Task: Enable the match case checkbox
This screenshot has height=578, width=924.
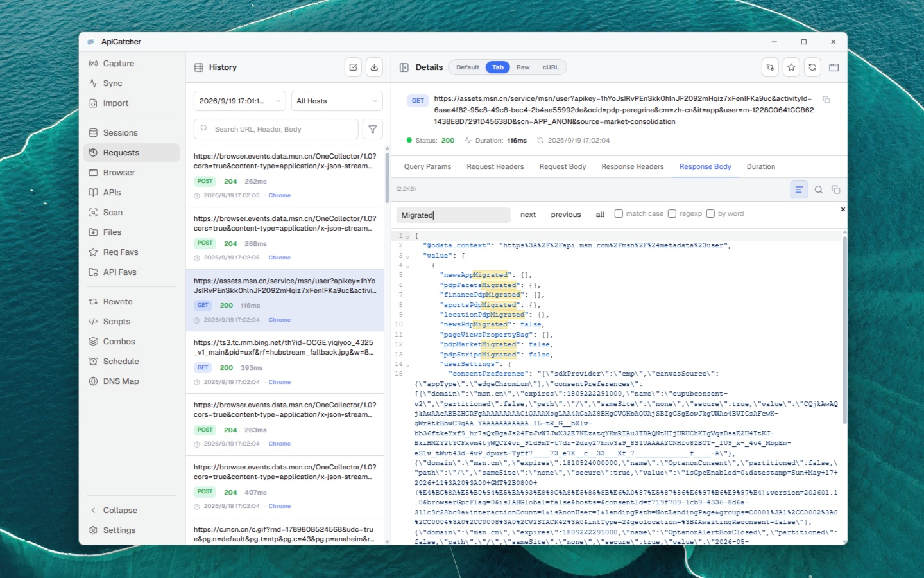Action: coord(619,214)
